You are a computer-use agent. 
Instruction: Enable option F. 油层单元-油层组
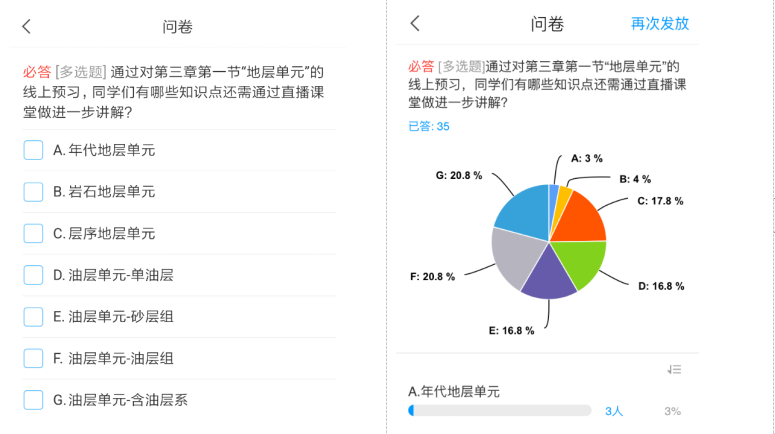pyautogui.click(x=34, y=358)
